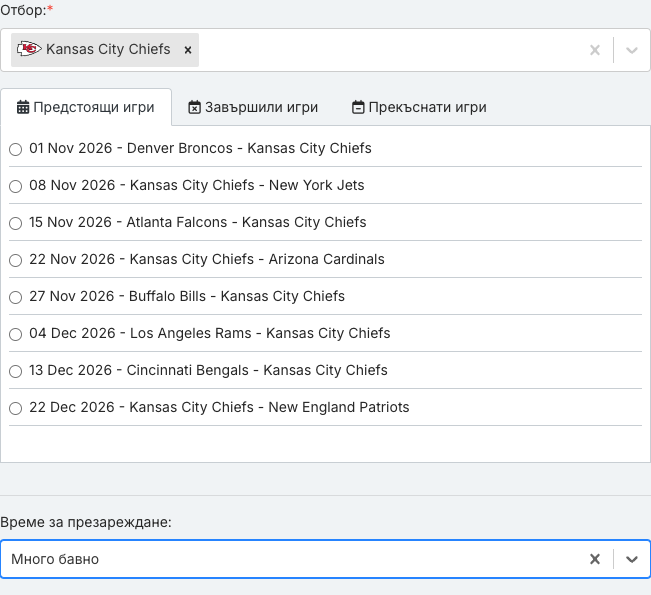Click the calendar-minus icon on Прекъснати игри

coord(358,107)
